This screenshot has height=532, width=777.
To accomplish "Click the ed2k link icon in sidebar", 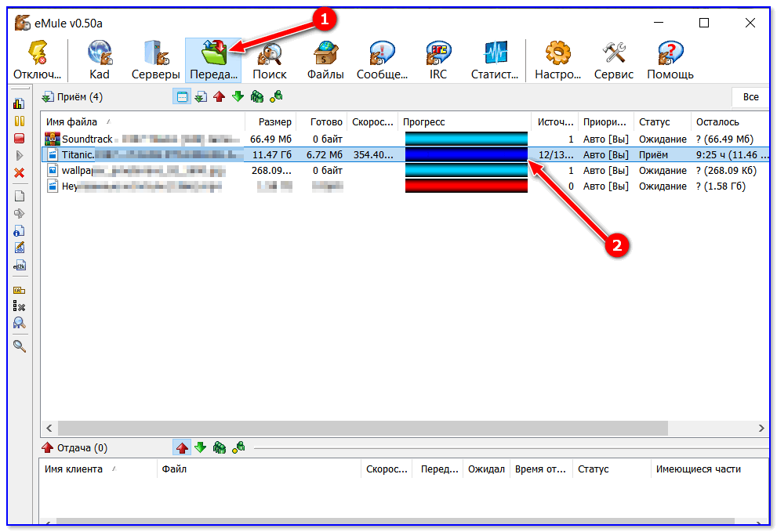I will click(20, 265).
